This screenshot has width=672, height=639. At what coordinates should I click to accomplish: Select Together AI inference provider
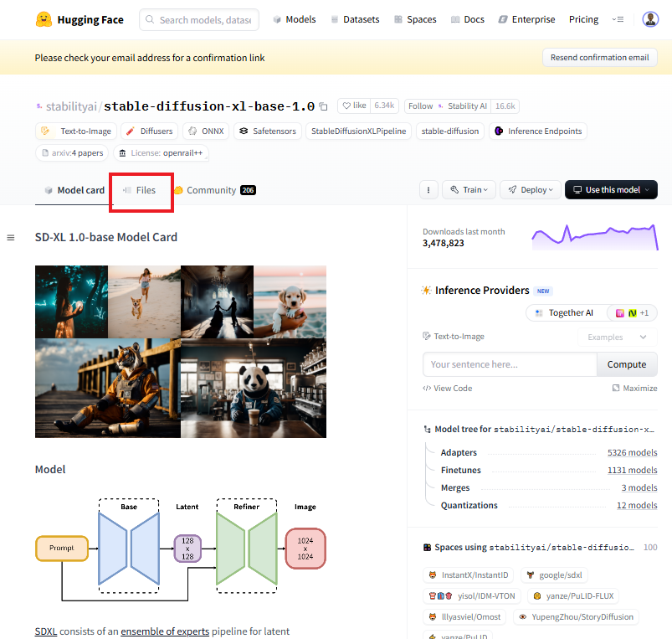pyautogui.click(x=567, y=313)
